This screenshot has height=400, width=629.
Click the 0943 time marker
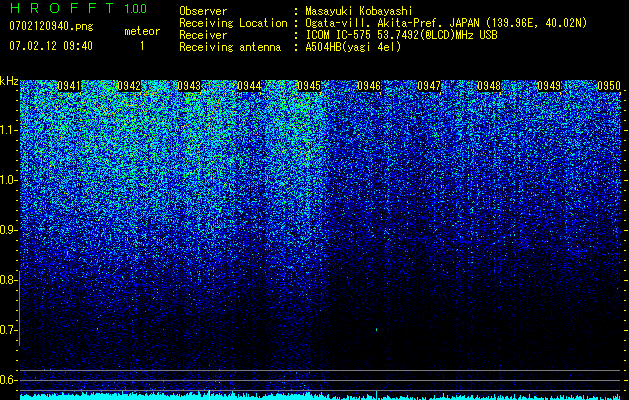(x=189, y=86)
